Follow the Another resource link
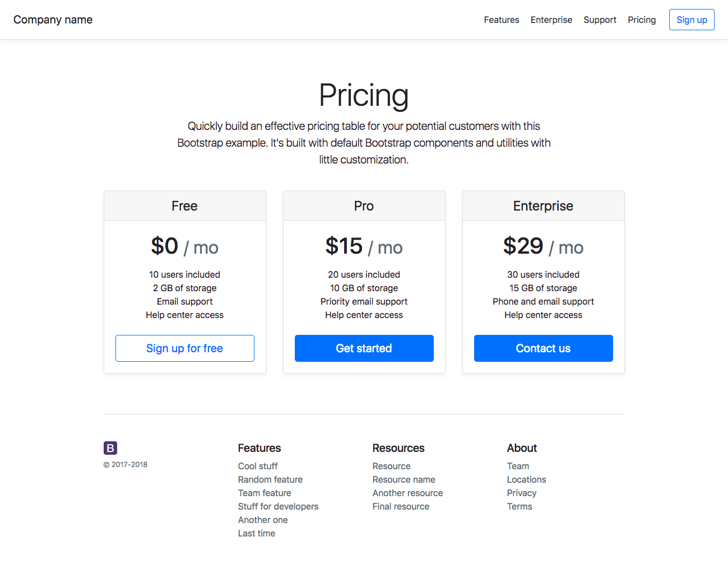 coord(407,493)
